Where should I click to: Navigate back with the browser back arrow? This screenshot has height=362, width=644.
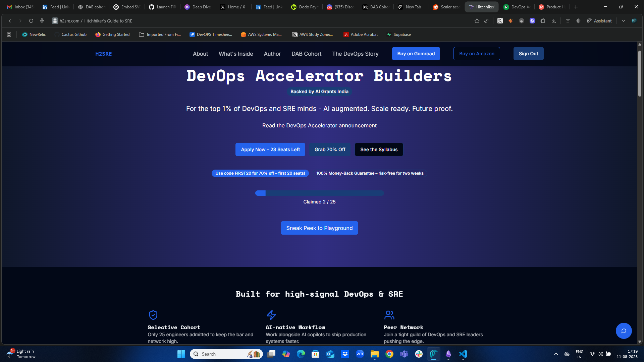click(10, 21)
